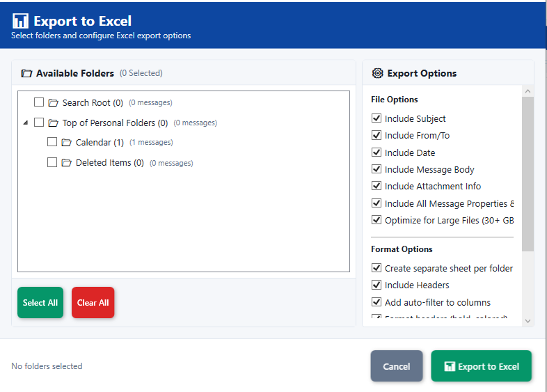
Task: Disable Include Date checkbox
Action: [376, 152]
